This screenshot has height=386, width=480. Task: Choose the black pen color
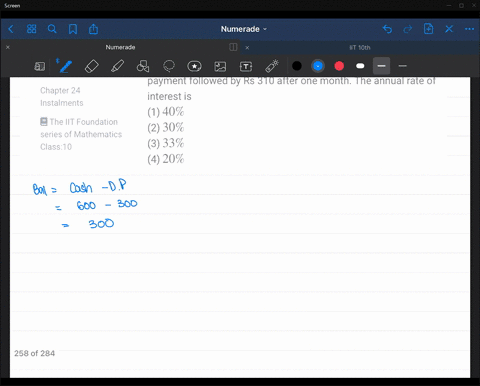pyautogui.click(x=297, y=66)
